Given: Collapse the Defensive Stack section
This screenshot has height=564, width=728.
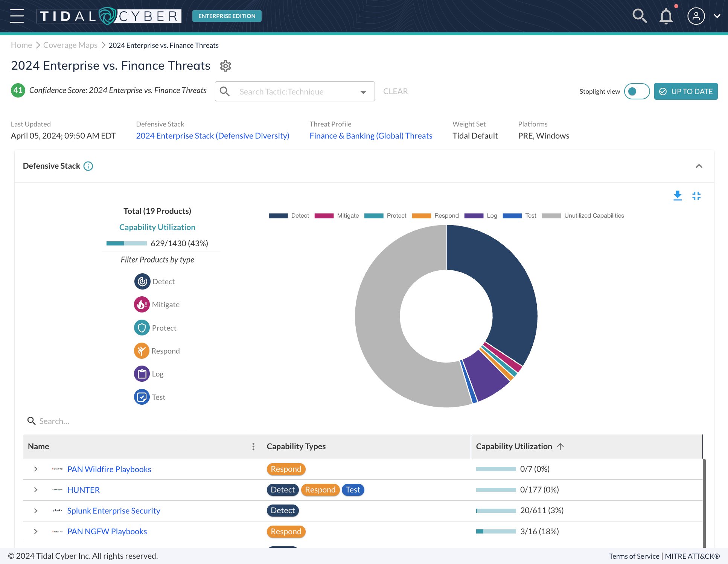Looking at the screenshot, I should click(699, 166).
